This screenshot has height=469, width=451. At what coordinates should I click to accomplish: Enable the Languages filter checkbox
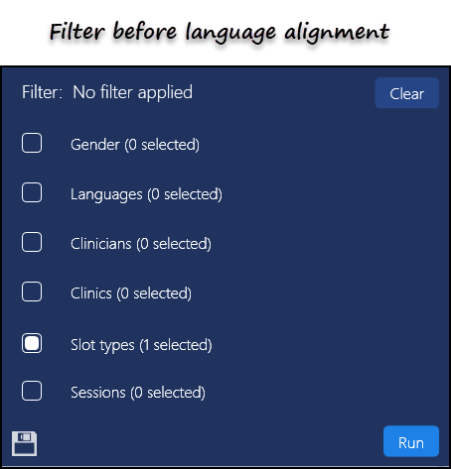coord(32,192)
